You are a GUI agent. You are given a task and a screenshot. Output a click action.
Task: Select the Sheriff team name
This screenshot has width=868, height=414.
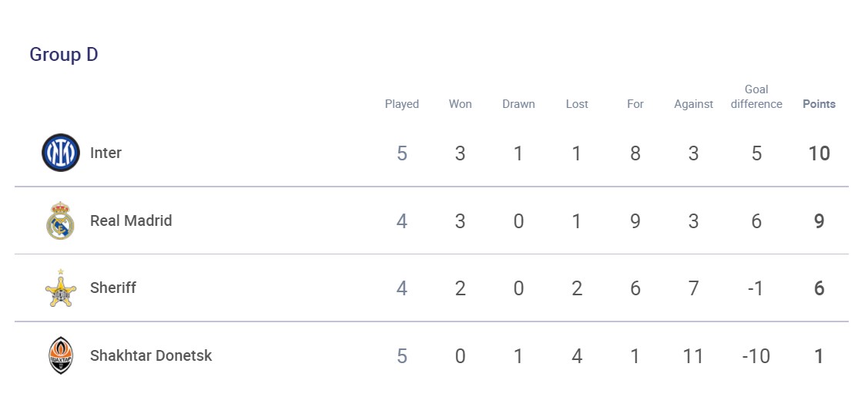(113, 288)
